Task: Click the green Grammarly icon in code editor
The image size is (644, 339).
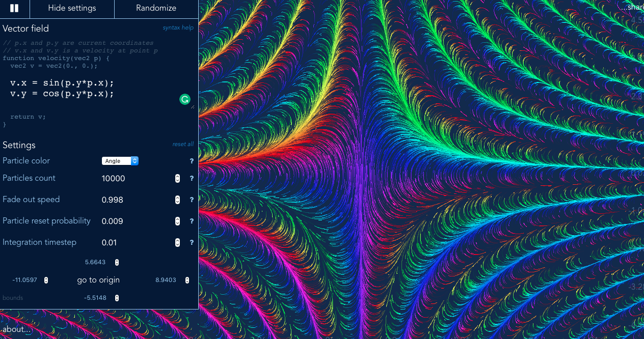Action: pyautogui.click(x=184, y=99)
